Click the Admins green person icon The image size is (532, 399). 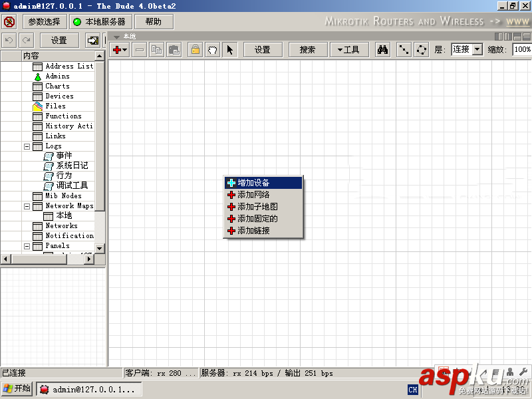[x=38, y=76]
